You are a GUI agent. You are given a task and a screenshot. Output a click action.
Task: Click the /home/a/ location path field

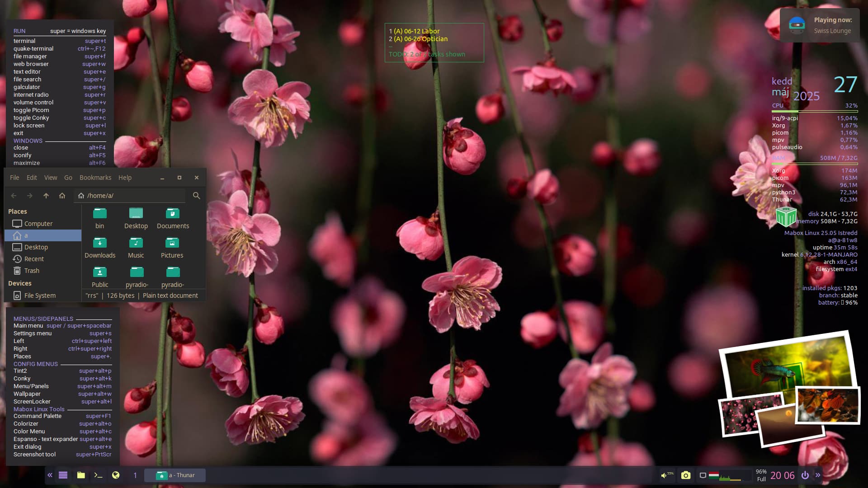[x=131, y=196]
